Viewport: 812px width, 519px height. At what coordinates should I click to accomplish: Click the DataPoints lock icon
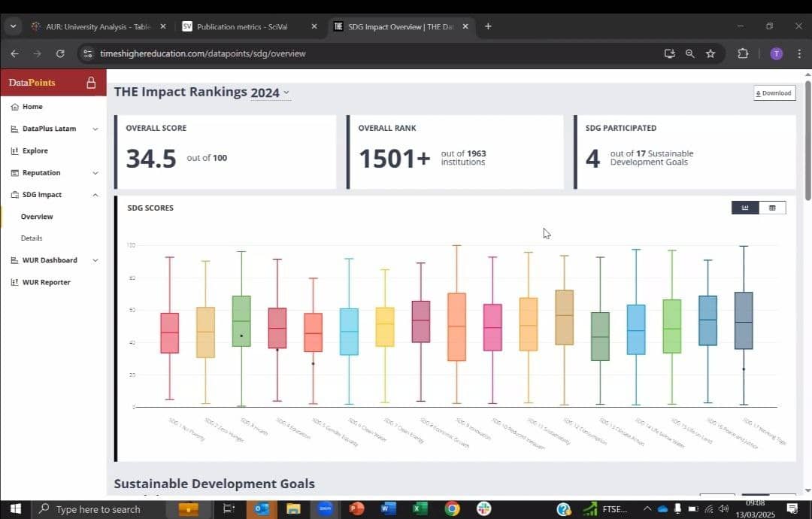click(x=91, y=83)
